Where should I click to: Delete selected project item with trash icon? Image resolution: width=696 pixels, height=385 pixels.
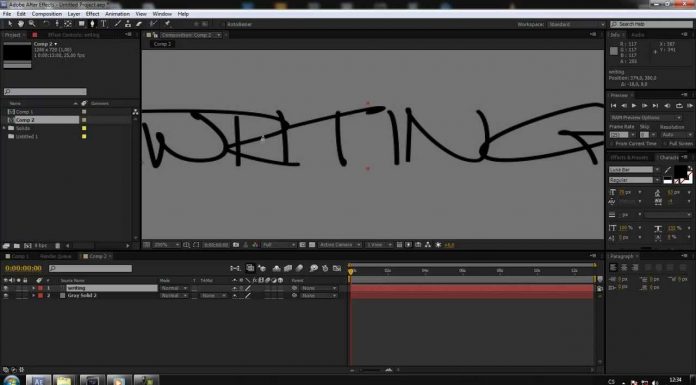coord(57,246)
